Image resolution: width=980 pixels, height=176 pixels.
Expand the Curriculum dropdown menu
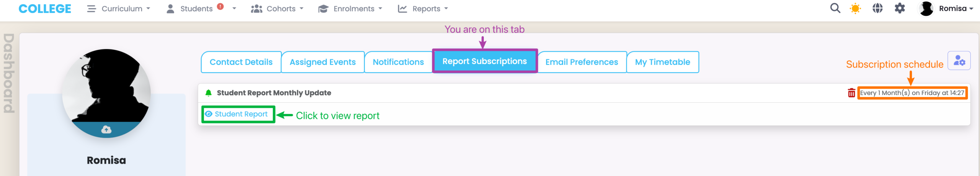click(119, 9)
